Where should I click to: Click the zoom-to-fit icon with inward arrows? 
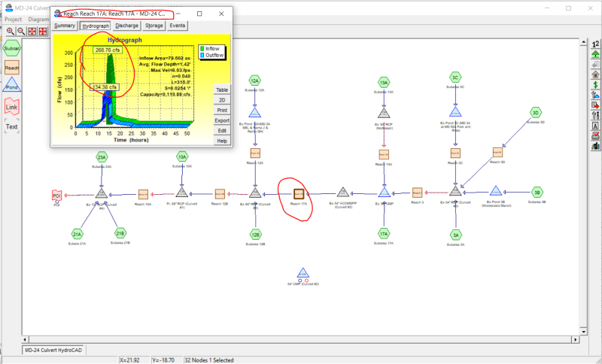[x=32, y=32]
